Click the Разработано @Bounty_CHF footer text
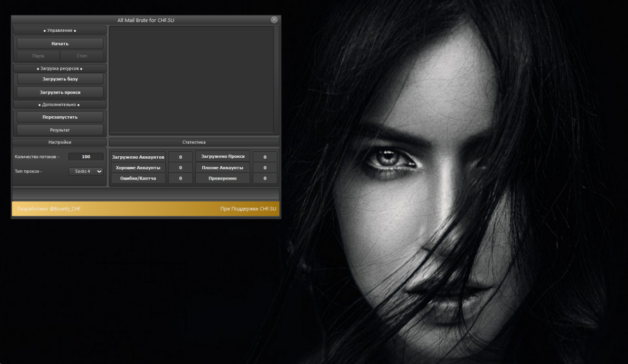The width and height of the screenshot is (628, 364). point(49,209)
